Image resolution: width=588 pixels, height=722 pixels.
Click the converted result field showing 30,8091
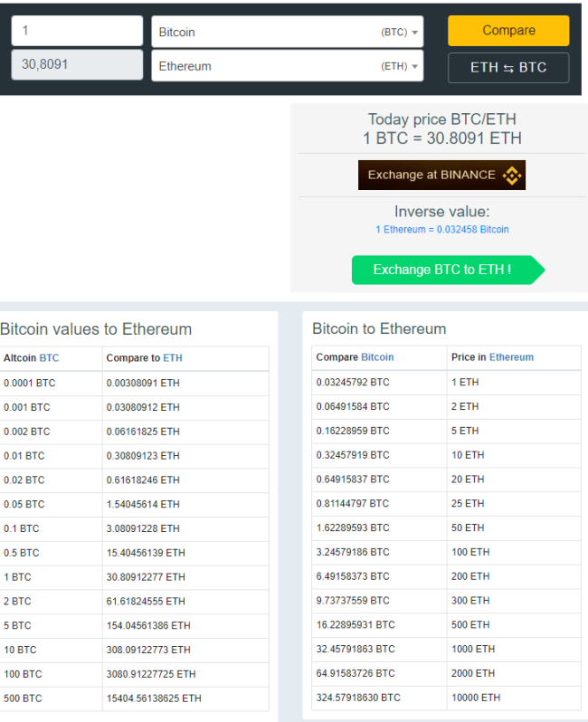(77, 64)
